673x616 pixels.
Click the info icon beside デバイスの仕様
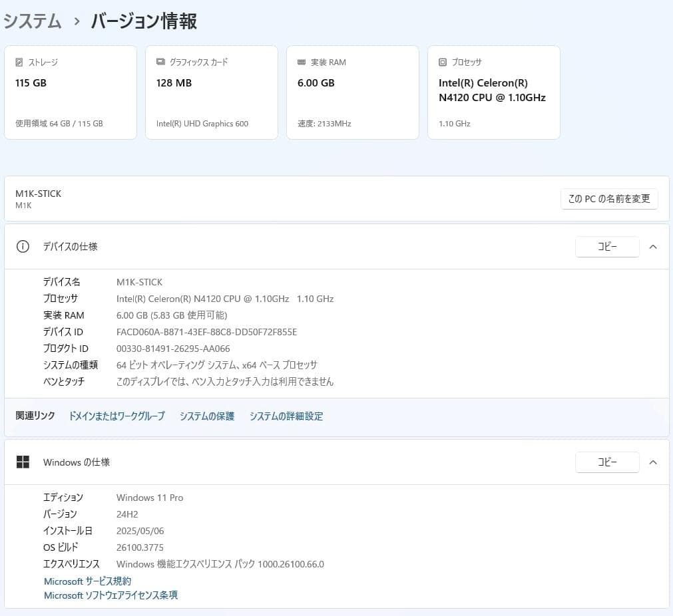[x=23, y=246]
